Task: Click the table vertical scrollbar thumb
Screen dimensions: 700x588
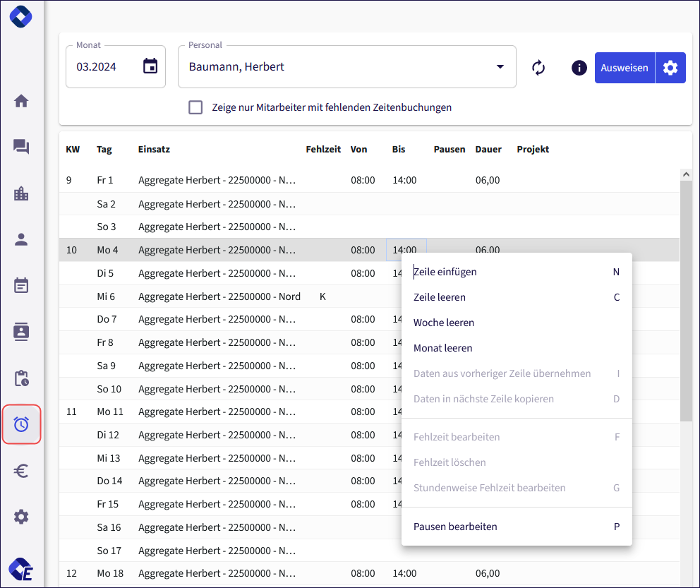Action: pyautogui.click(x=686, y=300)
